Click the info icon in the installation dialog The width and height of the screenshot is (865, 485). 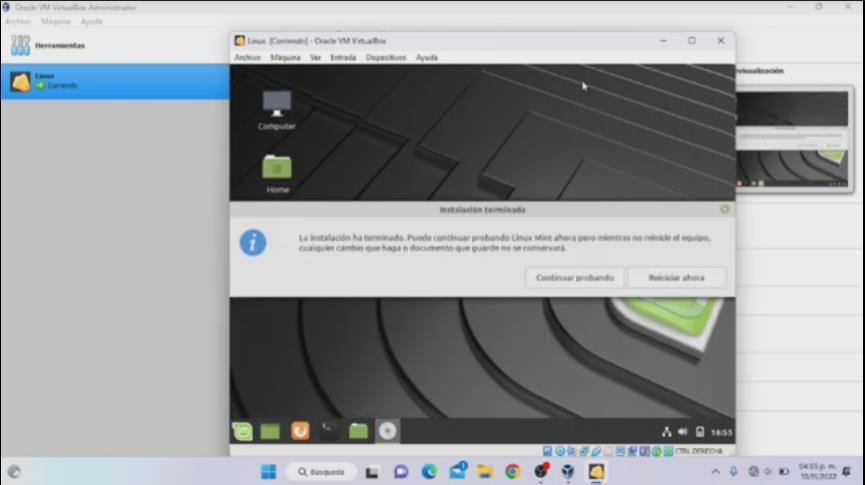click(x=253, y=243)
